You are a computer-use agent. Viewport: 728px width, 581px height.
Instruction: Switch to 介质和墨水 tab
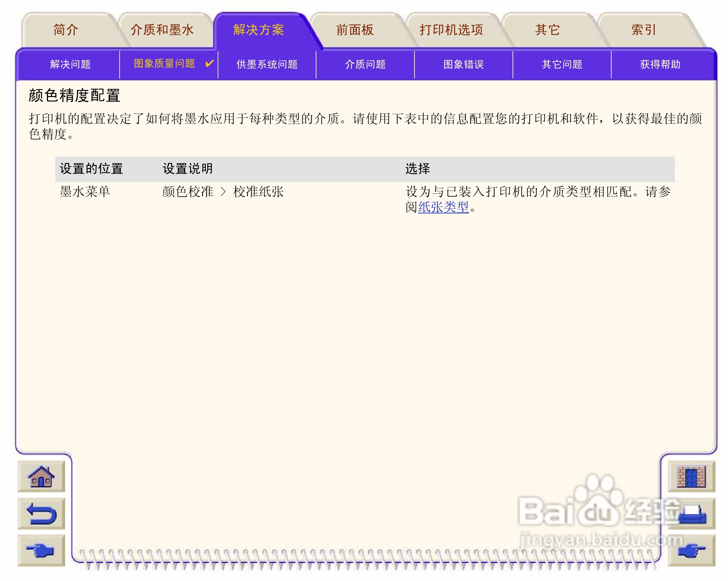pos(162,30)
